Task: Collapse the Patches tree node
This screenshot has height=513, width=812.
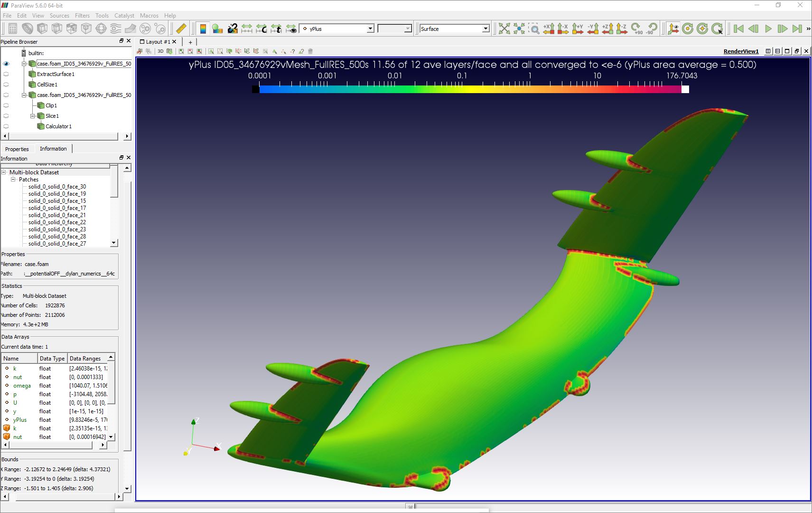Action: [x=13, y=180]
